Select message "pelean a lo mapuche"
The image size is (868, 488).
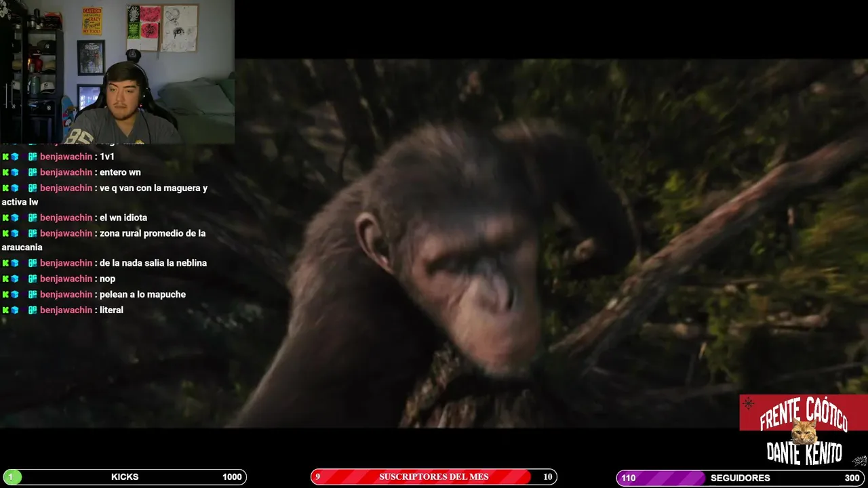(x=142, y=294)
